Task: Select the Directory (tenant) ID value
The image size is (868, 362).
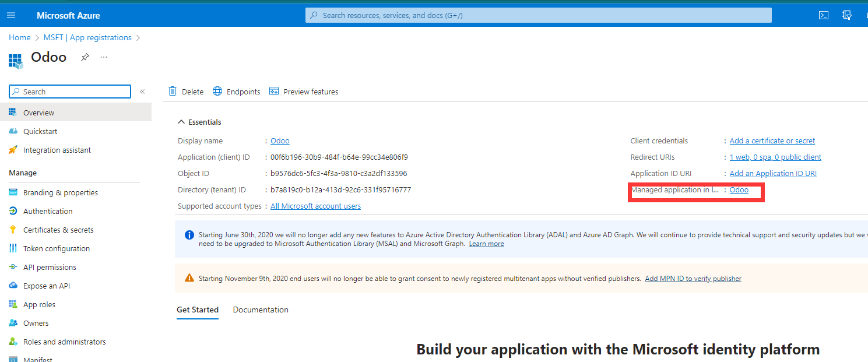Action: tap(341, 189)
